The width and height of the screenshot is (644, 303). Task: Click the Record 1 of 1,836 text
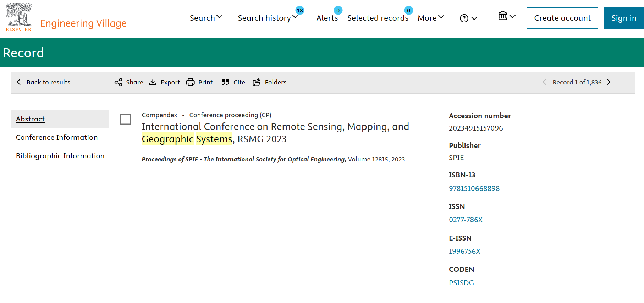pos(577,82)
